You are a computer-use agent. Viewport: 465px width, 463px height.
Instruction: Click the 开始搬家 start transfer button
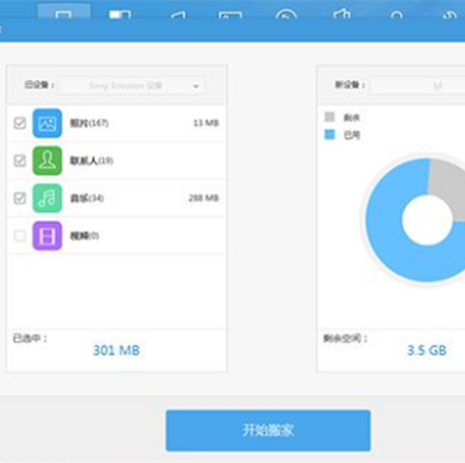[268, 430]
